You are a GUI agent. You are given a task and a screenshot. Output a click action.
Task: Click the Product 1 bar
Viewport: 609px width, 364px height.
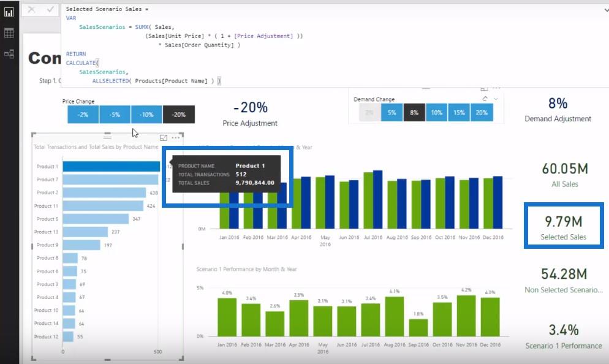pos(111,166)
